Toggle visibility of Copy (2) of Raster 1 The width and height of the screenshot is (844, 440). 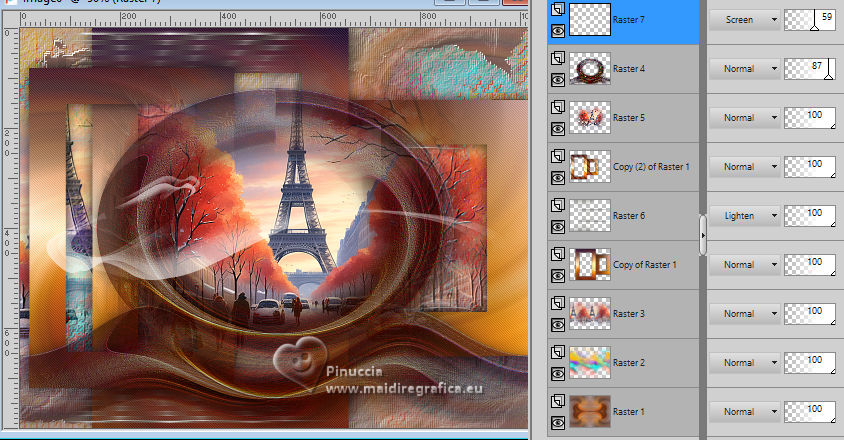(558, 178)
